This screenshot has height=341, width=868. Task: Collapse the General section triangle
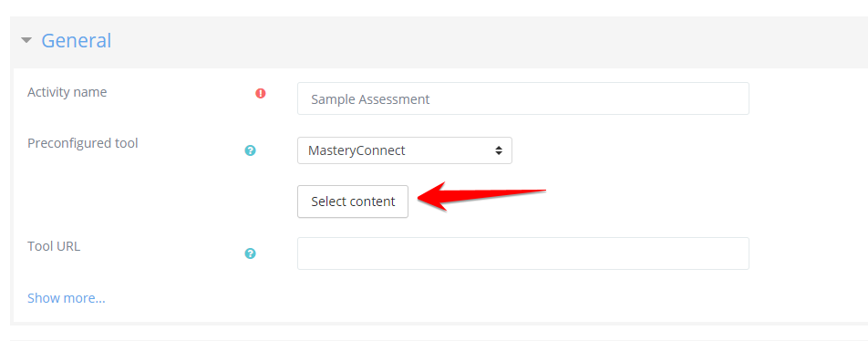(x=26, y=40)
